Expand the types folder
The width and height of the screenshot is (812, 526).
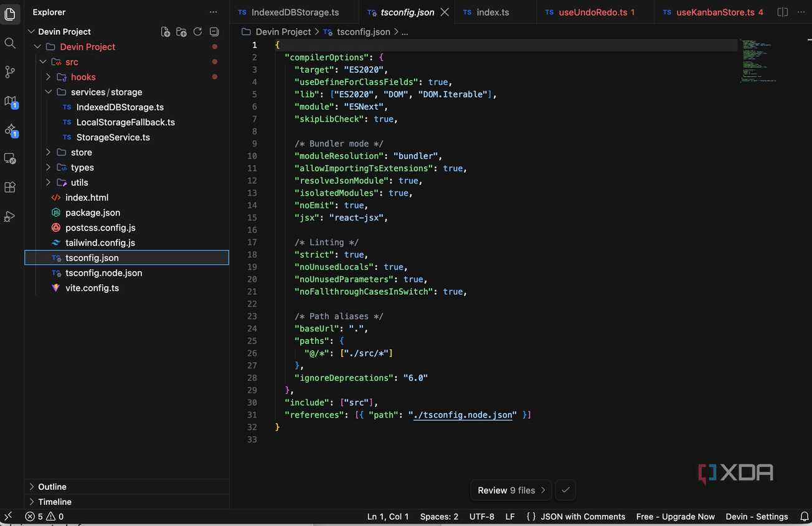[49, 168]
